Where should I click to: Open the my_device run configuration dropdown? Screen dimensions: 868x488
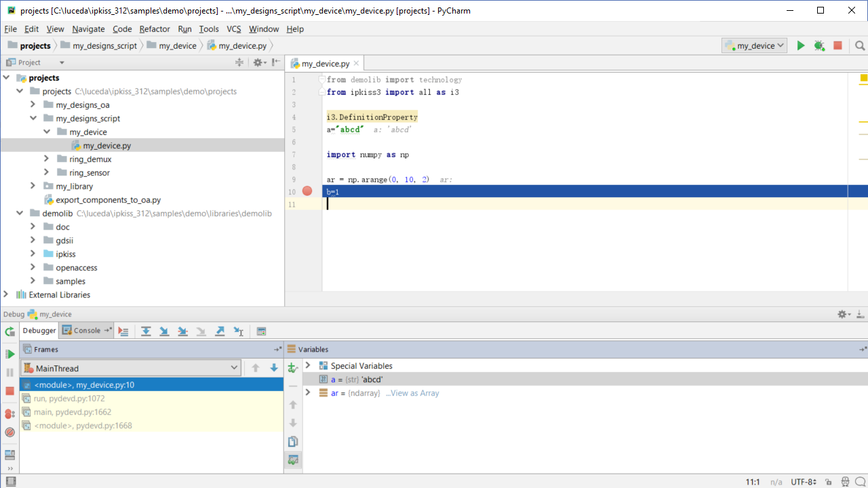pos(755,46)
